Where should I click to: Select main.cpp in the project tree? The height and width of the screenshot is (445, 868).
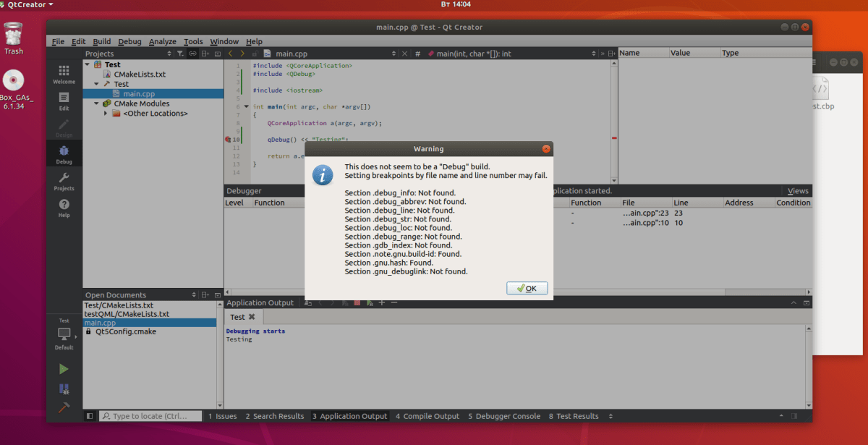[139, 94]
